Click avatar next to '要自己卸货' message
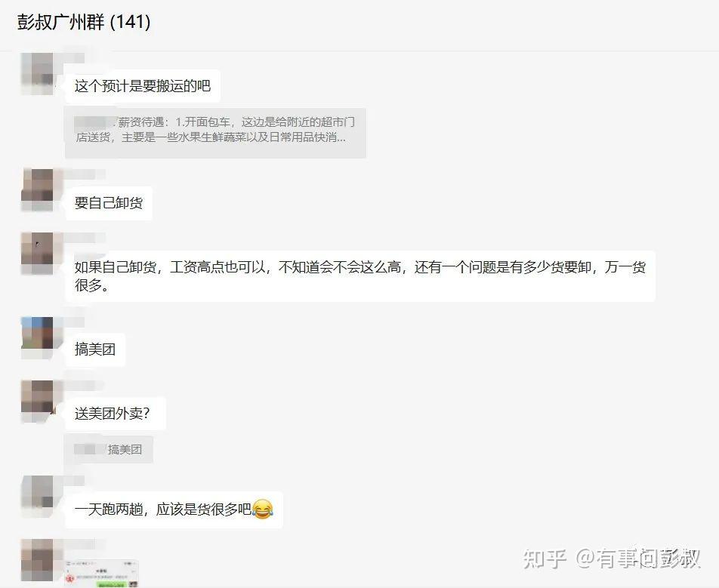Screen dimensions: 719x588 click(x=37, y=189)
